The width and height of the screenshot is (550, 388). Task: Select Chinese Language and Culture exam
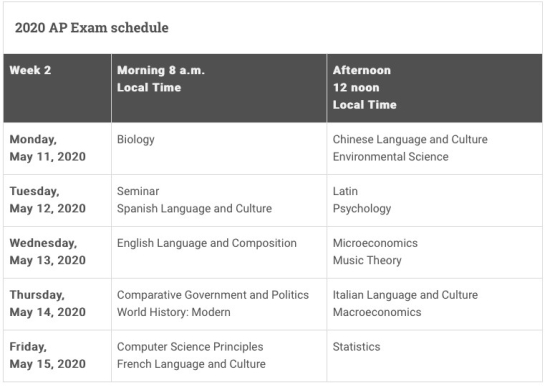(410, 139)
